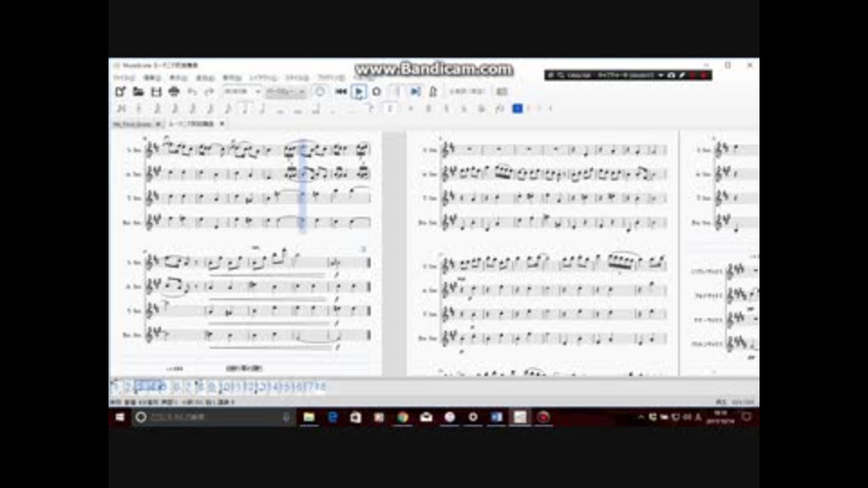Toggle pan score during playback
Viewport: 868px width, 488px height.
coord(415,92)
